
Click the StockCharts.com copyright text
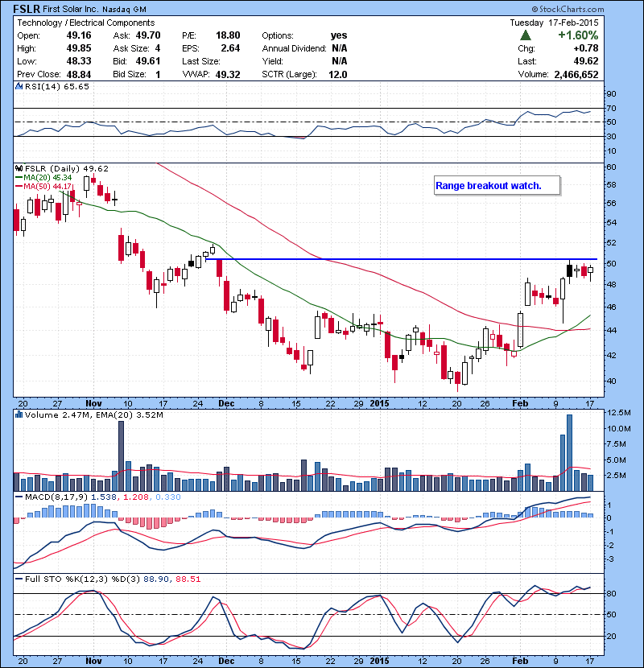(568, 9)
